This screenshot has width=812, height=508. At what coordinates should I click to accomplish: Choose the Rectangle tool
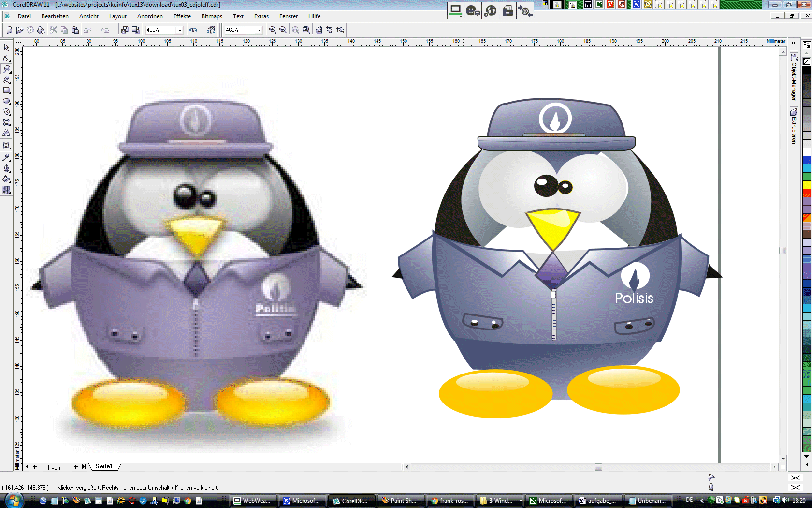tap(6, 90)
